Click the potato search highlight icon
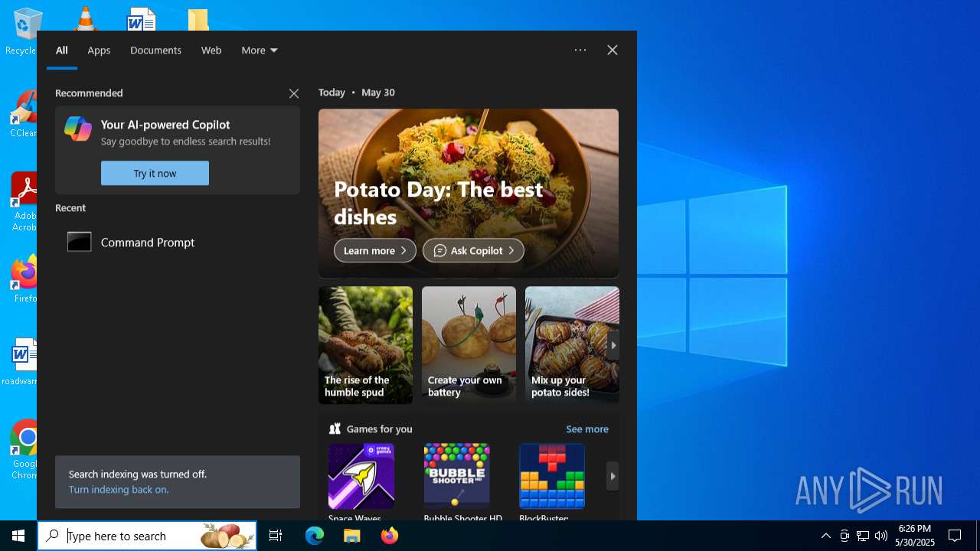Viewport: 980px width, 551px height. click(227, 536)
